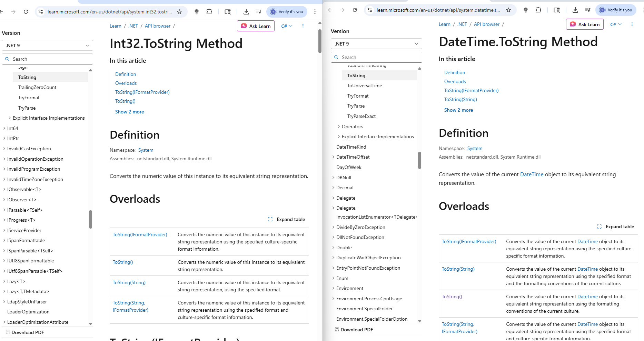Open Downloads in the right browser window
The height and width of the screenshot is (341, 644).
tap(575, 10)
